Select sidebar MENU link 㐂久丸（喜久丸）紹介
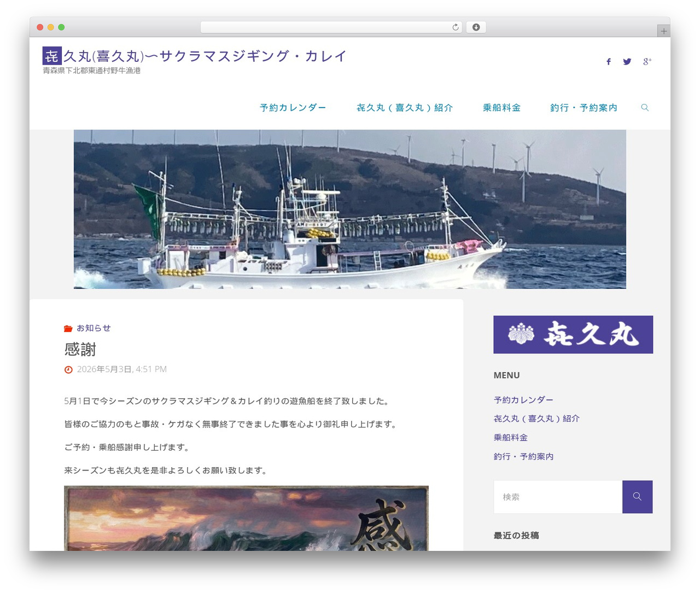Viewport: 700px width, 593px height. (536, 418)
